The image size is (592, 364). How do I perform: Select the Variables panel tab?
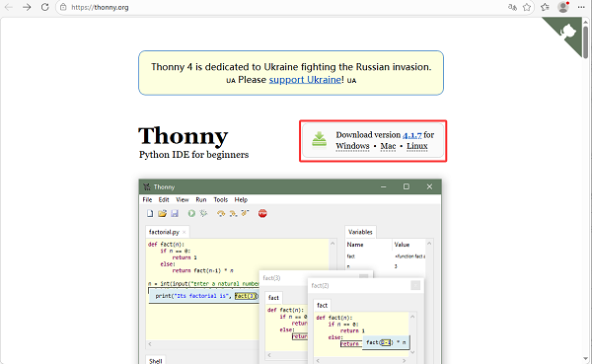pos(360,232)
